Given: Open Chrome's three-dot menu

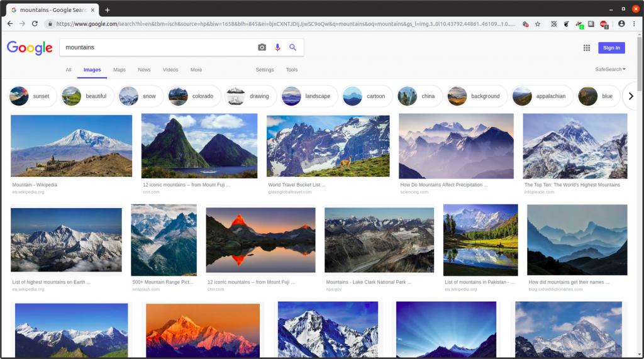Looking at the screenshot, I should click(634, 24).
